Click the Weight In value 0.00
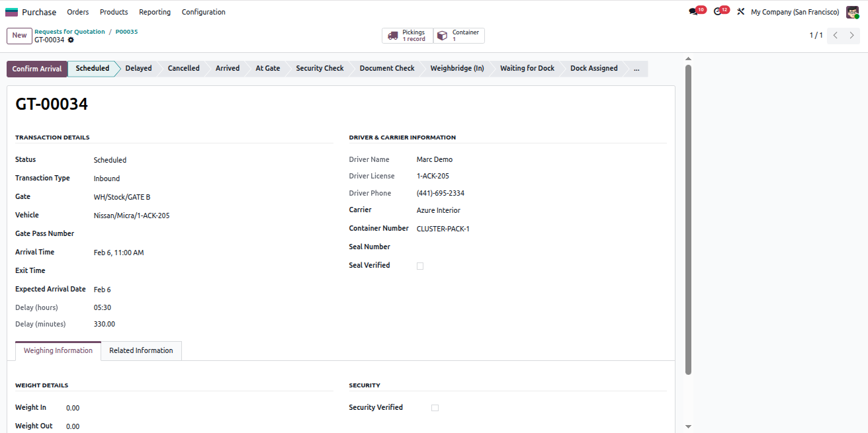Viewport: 868px width, 433px height. coord(73,408)
